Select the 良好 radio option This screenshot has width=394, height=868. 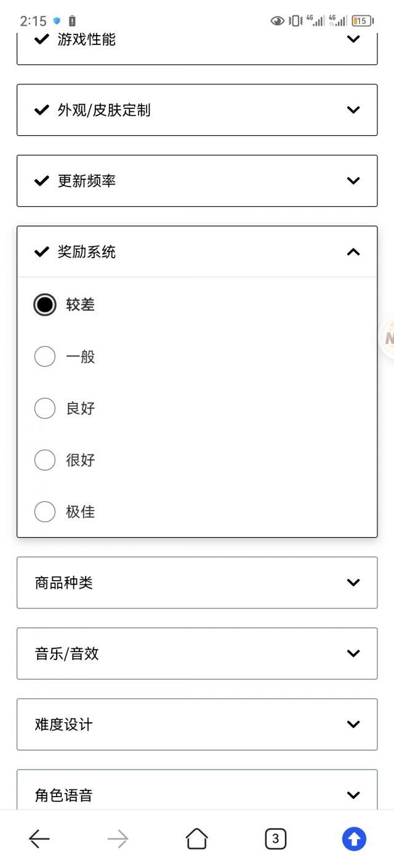(45, 408)
